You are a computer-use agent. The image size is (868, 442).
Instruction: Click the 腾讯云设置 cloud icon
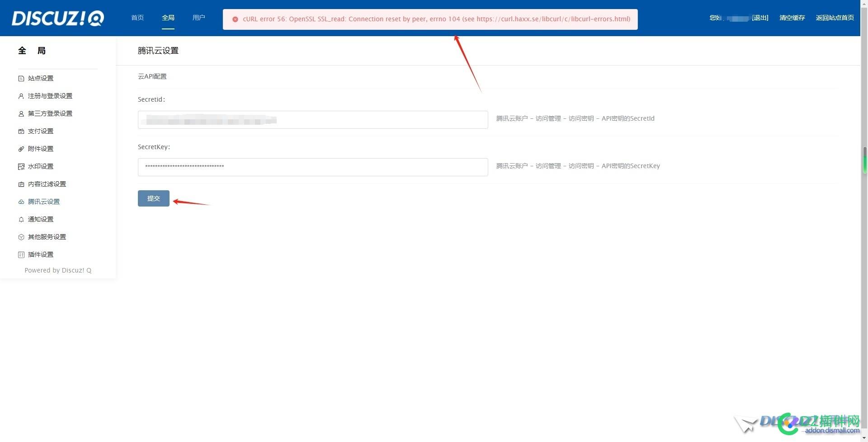click(x=21, y=202)
